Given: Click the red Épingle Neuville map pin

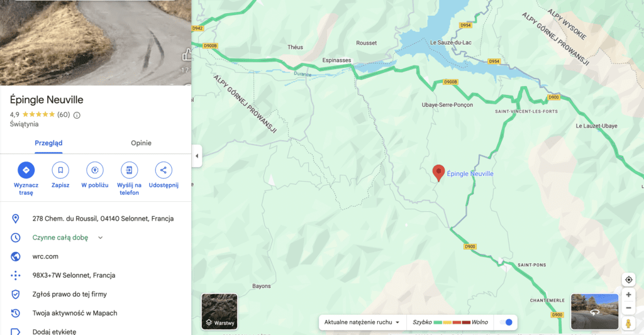Looking at the screenshot, I should (x=438, y=173).
